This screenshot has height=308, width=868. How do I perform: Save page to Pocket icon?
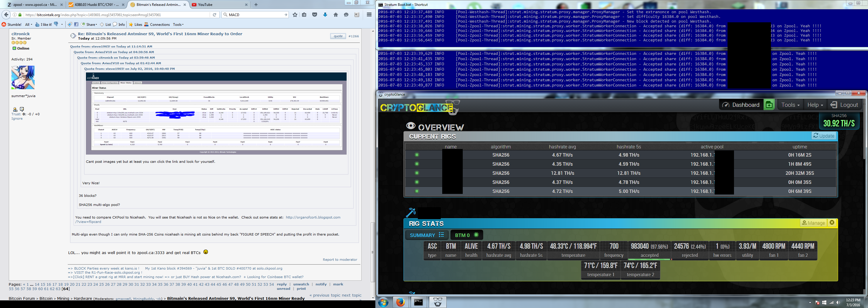(315, 15)
